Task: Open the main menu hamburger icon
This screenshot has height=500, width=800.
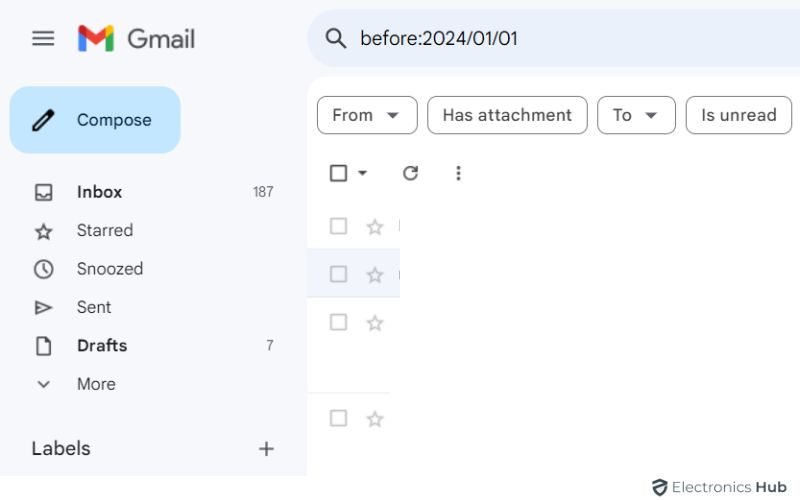Action: (x=43, y=39)
